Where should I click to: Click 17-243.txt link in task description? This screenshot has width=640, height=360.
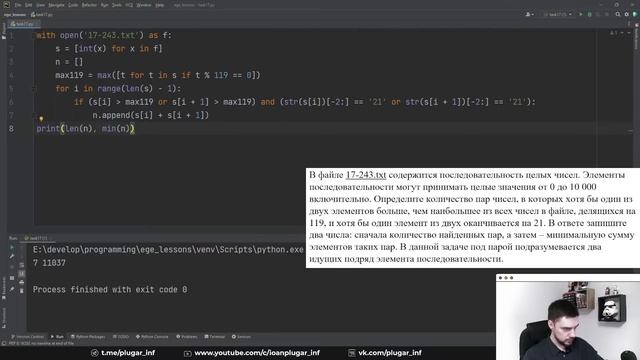point(366,175)
